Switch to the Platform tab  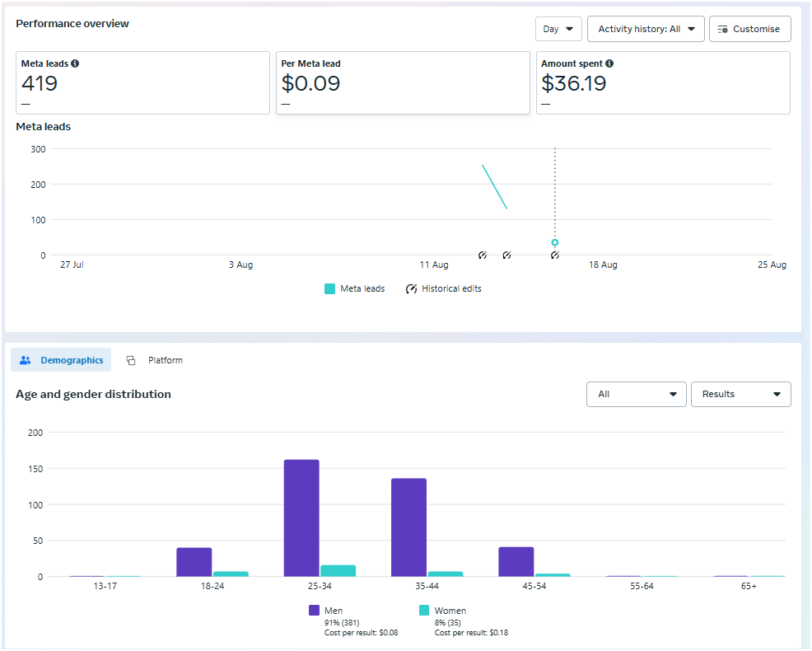pos(164,360)
